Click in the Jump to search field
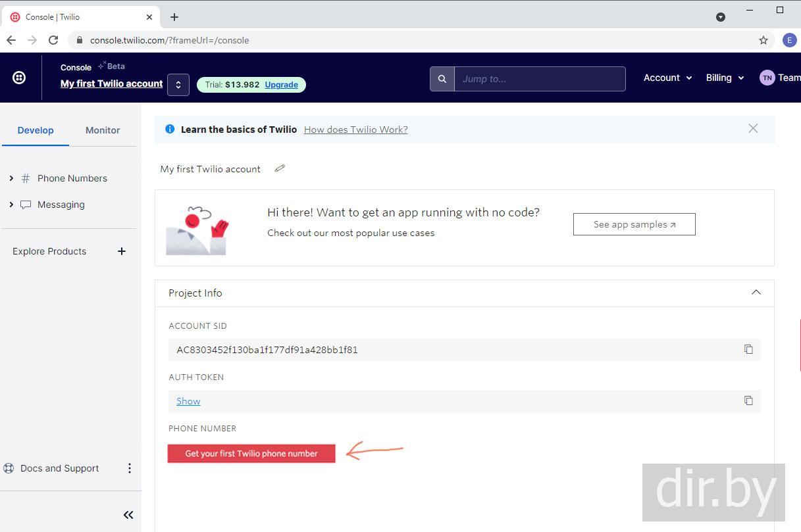Image resolution: width=801 pixels, height=532 pixels. tap(540, 79)
